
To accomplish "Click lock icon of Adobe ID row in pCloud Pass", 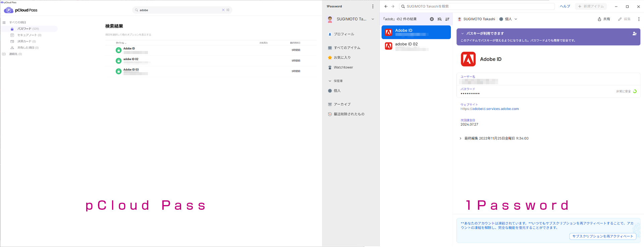I will tap(118, 50).
